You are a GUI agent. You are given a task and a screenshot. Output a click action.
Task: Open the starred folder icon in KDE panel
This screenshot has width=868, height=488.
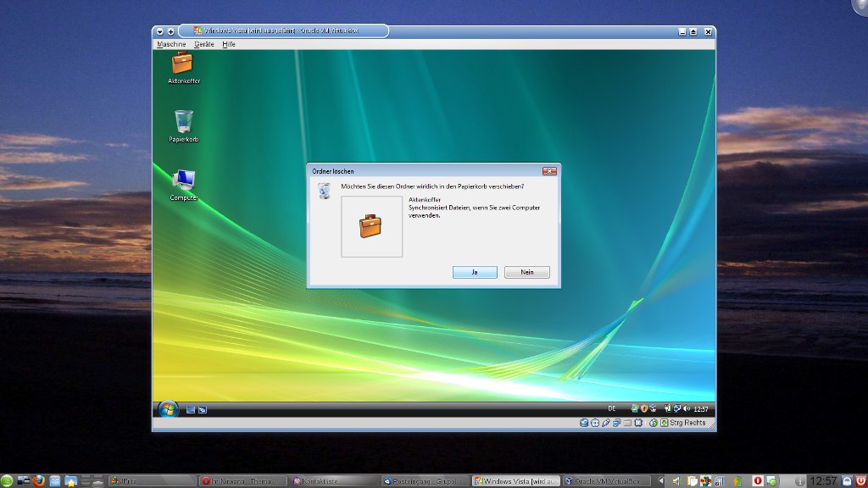70,481
